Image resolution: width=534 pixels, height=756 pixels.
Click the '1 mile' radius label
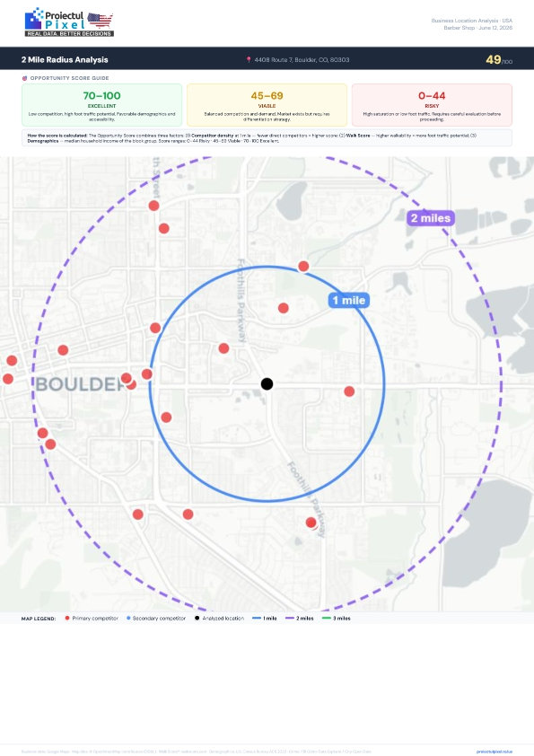click(x=349, y=301)
